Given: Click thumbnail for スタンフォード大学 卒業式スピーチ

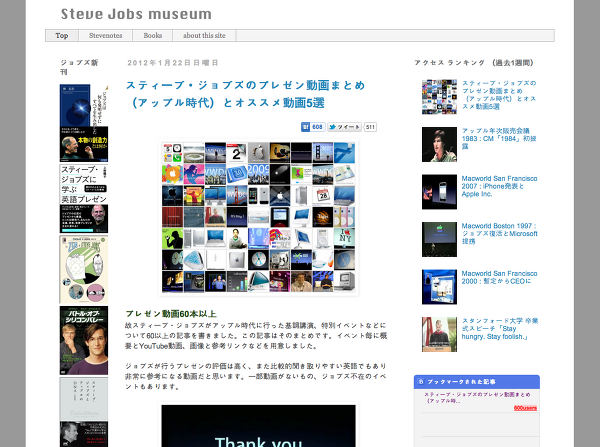Looking at the screenshot, I should [x=439, y=334].
